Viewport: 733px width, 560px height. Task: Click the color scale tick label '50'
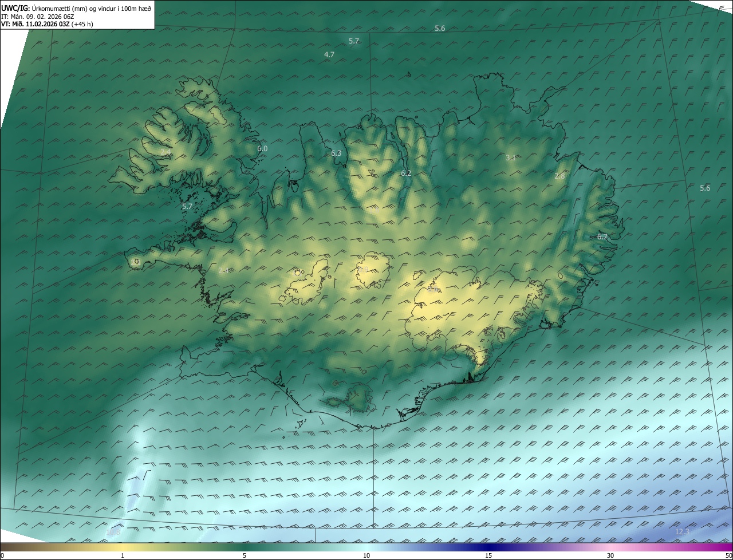(x=728, y=555)
